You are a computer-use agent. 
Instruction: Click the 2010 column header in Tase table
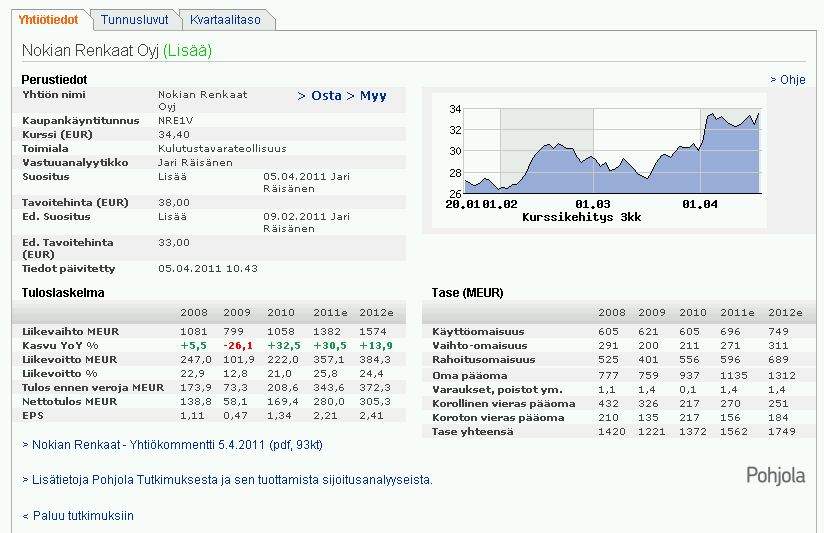coord(693,313)
